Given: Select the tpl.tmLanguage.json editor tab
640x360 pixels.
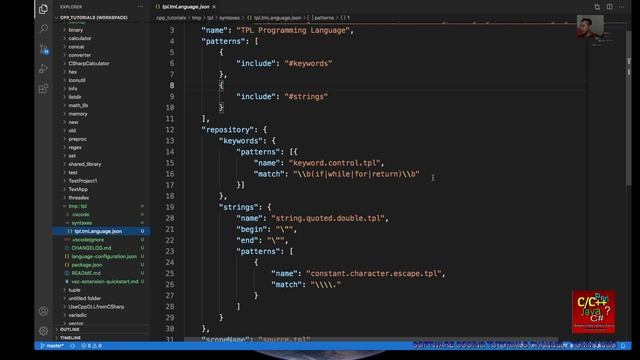Looking at the screenshot, I should pyautogui.click(x=185, y=7).
